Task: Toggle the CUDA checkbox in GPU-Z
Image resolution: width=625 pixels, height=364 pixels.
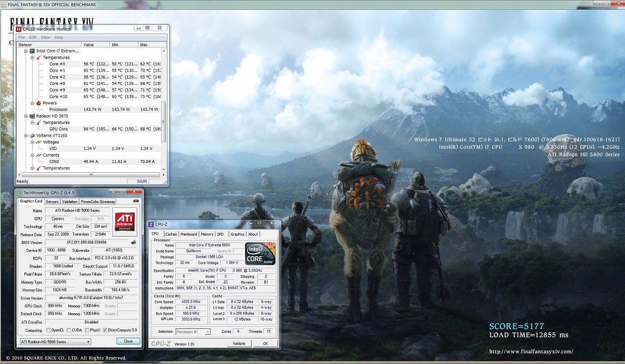Action: point(68,330)
